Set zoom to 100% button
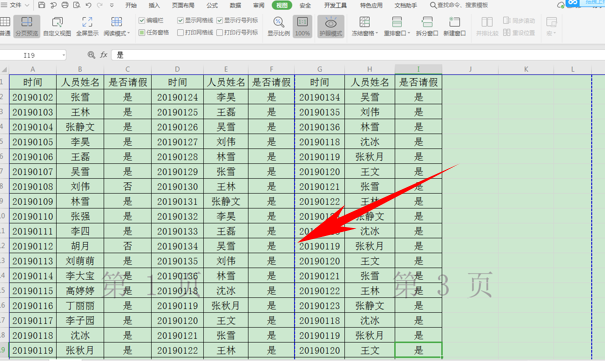The image size is (605, 361). (x=302, y=26)
